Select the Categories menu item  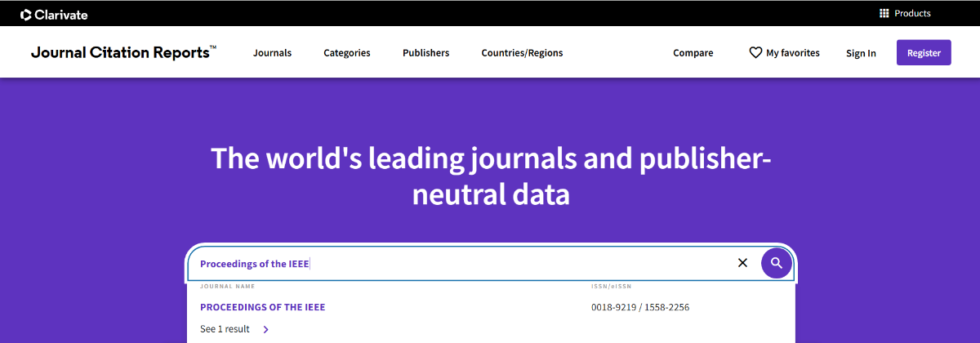point(347,53)
